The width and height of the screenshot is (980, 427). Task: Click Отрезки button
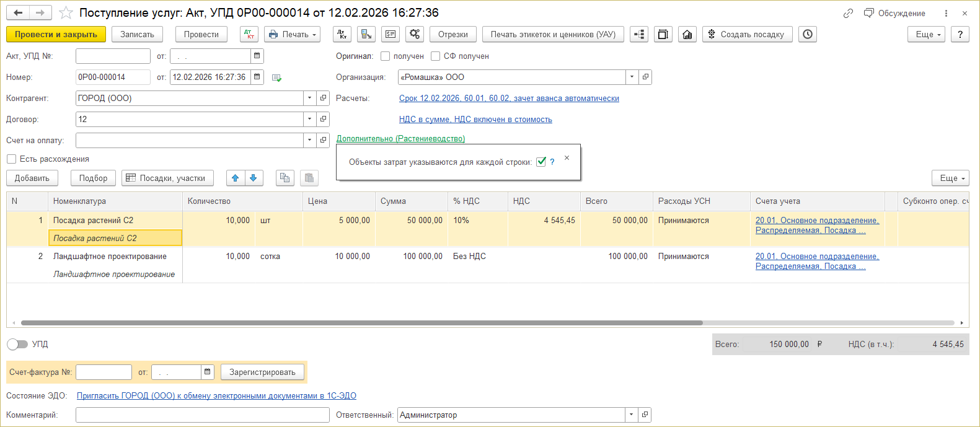point(453,34)
